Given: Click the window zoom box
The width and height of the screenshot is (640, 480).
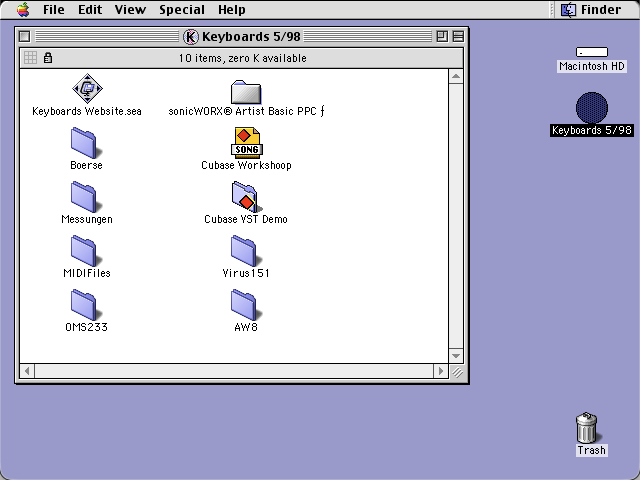Looking at the screenshot, I should 442,37.
